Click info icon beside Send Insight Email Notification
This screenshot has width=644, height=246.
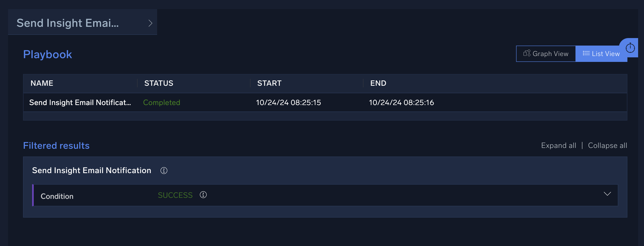164,171
